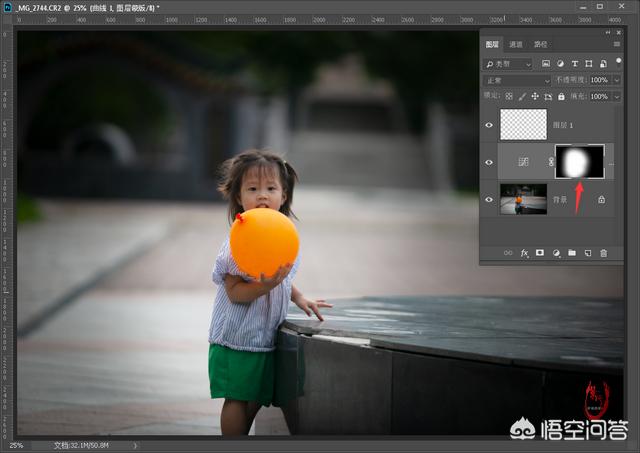Viewport: 640px width, 453px height.
Task: Create a new group folder icon
Action: 572,253
